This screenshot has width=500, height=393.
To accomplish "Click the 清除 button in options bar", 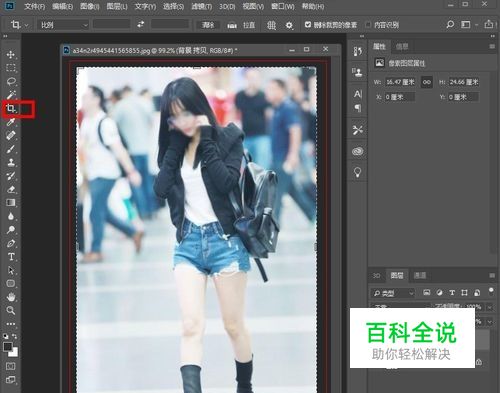I will pyautogui.click(x=208, y=25).
